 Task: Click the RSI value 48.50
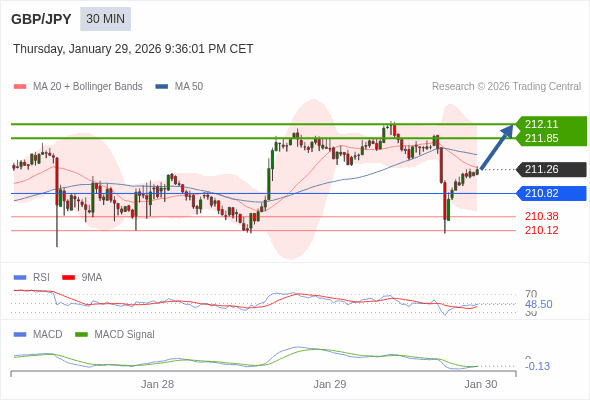pyautogui.click(x=538, y=304)
